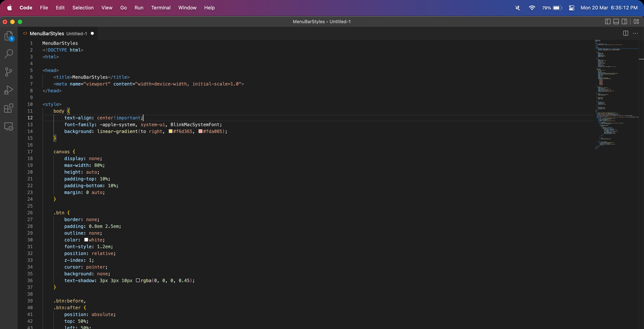Toggle the Primary Side Bar visibility

coord(607,22)
